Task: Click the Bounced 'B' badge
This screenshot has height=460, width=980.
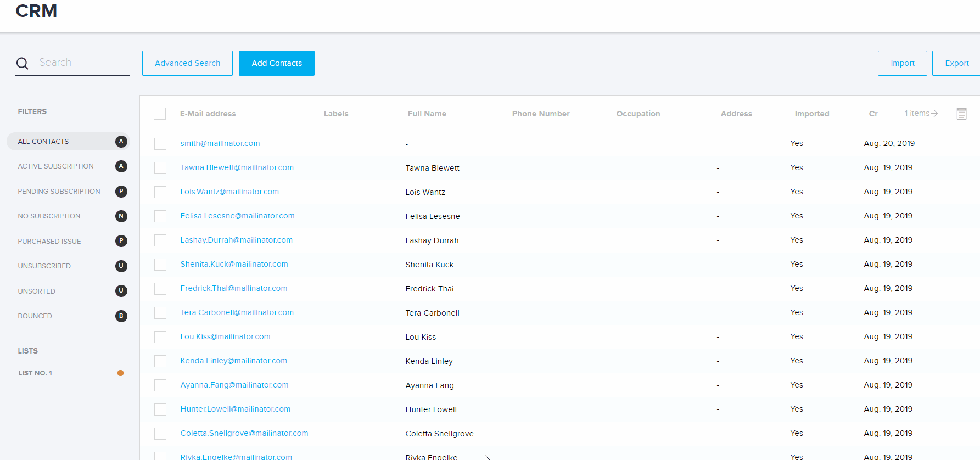Action: click(121, 316)
